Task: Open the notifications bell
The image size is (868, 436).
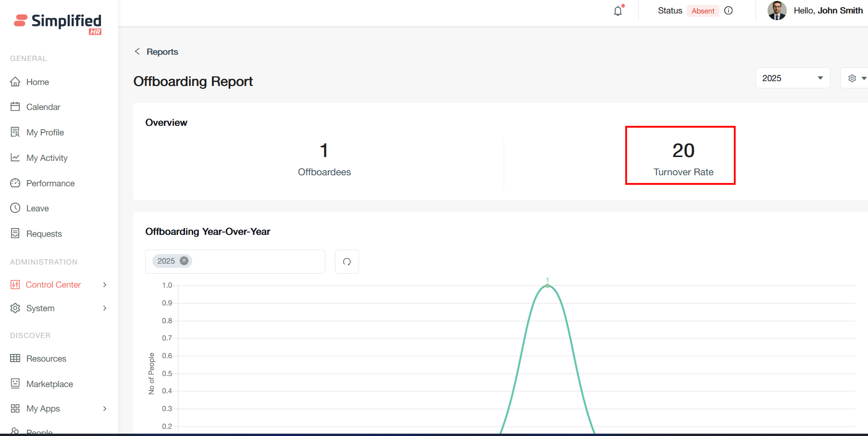Action: point(618,11)
